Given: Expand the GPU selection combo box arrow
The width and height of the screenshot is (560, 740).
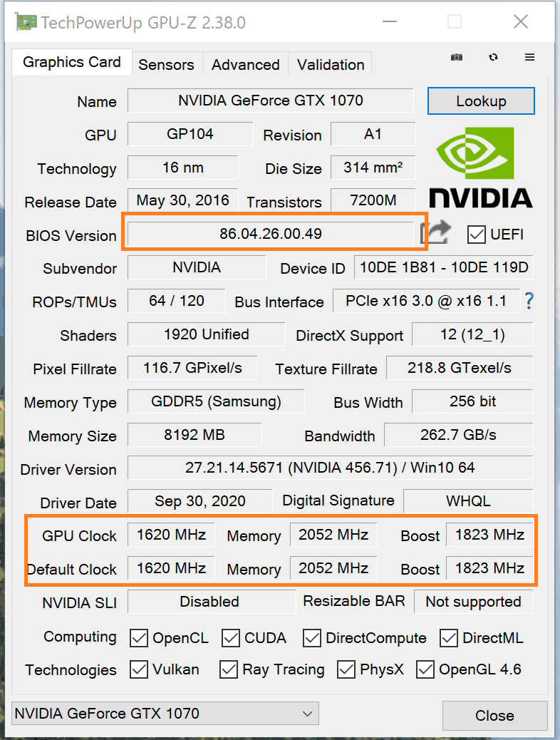Looking at the screenshot, I should 306,714.
